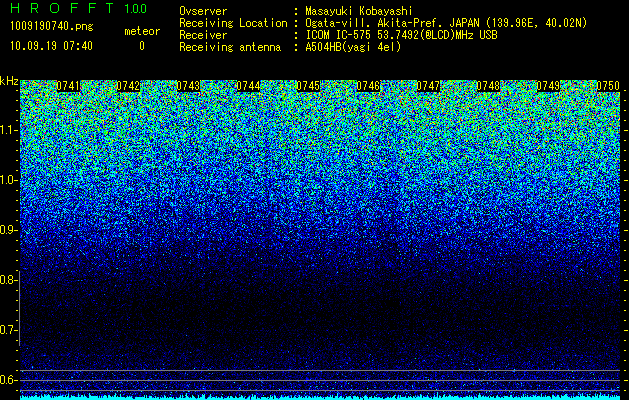Select the 0741 time marker
Viewport: 629px width, 400px height.
click(x=68, y=86)
